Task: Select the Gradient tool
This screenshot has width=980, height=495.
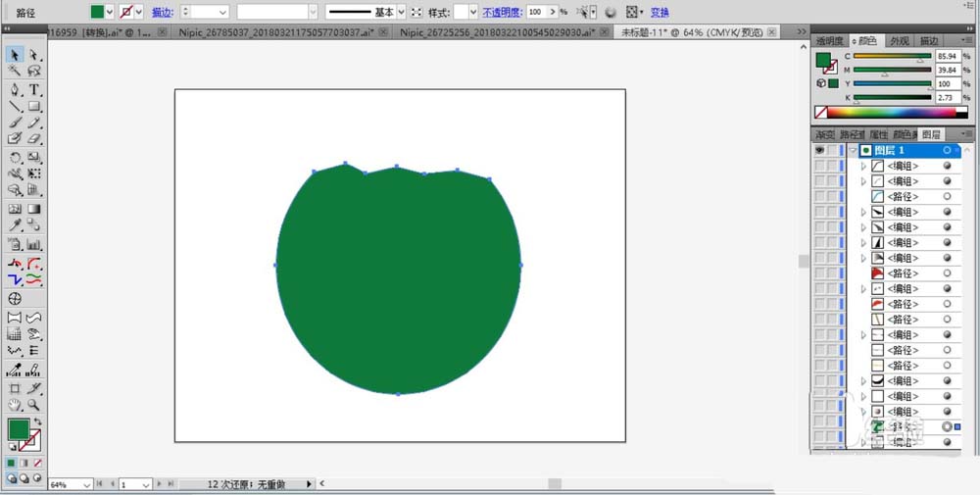Action: (34, 209)
